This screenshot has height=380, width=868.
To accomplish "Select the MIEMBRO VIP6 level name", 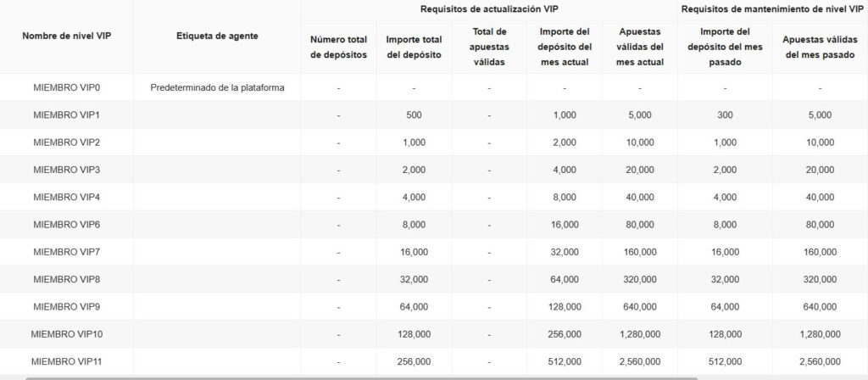I will [66, 225].
